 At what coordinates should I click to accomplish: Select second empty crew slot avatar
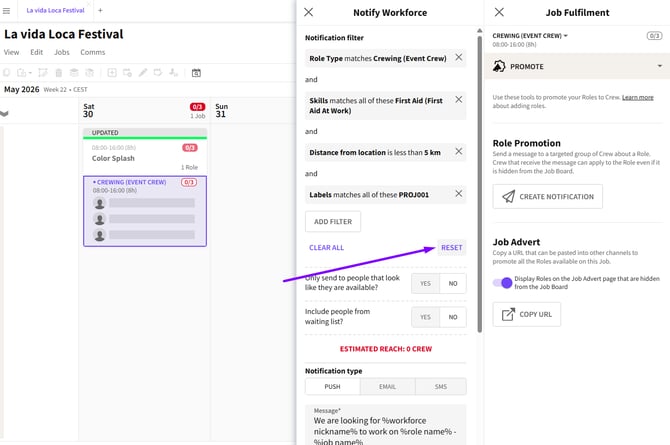(100, 219)
